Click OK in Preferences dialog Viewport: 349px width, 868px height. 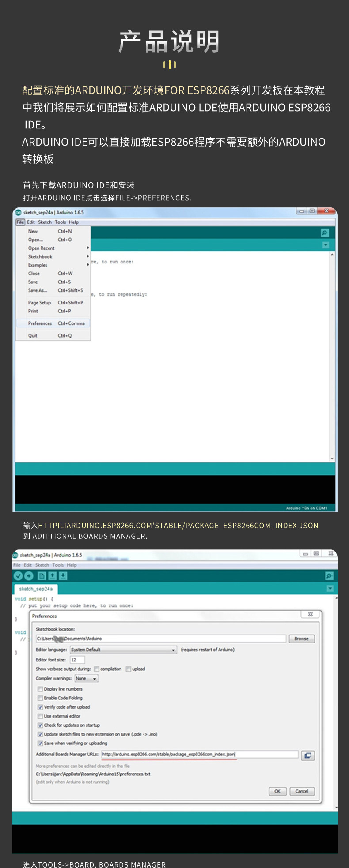click(x=277, y=791)
